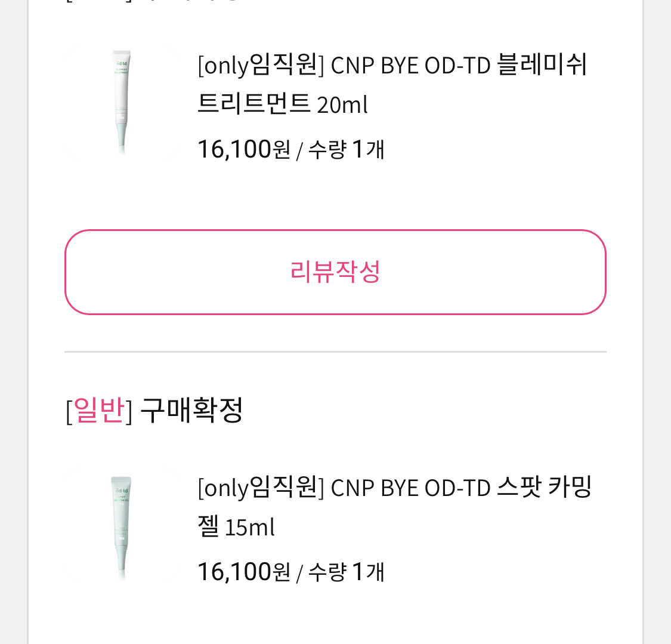Select the pink 일반 order type label
Screen dimensions: 671x644
point(99,410)
